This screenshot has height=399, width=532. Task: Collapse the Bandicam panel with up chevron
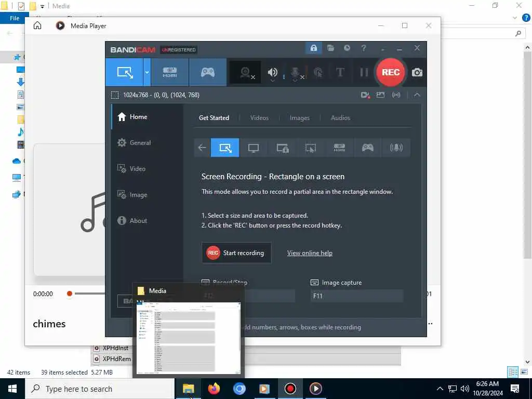417,95
